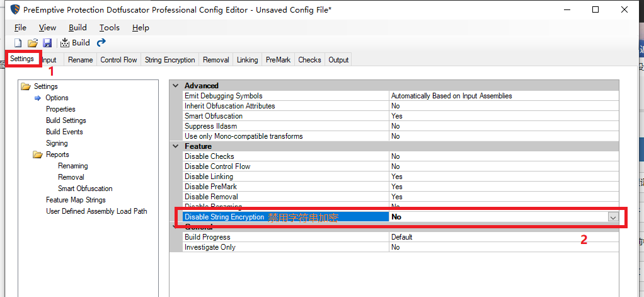644x297 pixels.
Task: Select Build Settings in the tree
Action: [x=66, y=120]
